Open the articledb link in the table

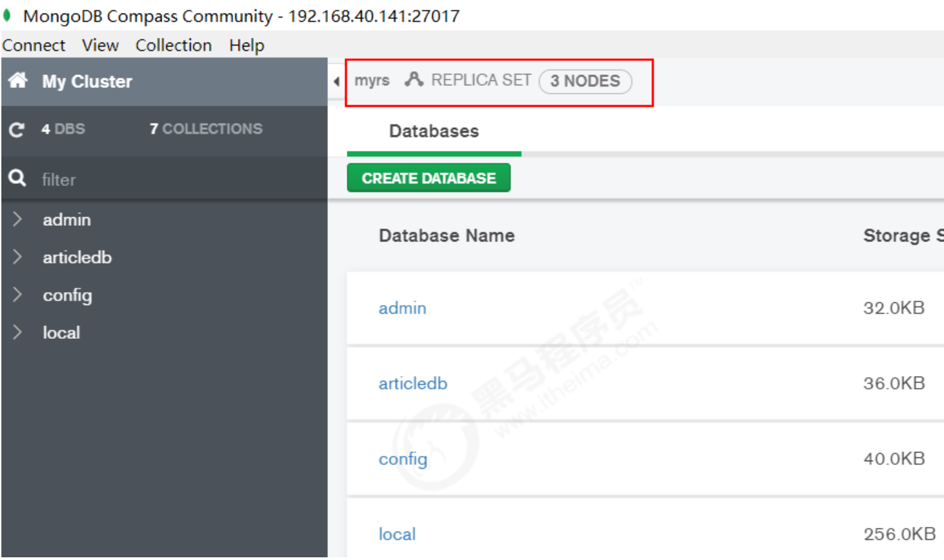coord(412,383)
